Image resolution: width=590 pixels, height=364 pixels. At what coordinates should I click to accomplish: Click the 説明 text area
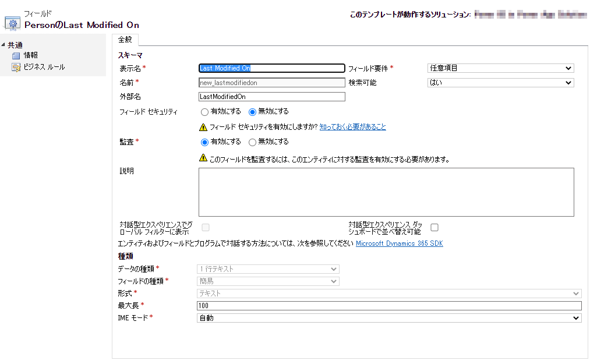[386, 192]
